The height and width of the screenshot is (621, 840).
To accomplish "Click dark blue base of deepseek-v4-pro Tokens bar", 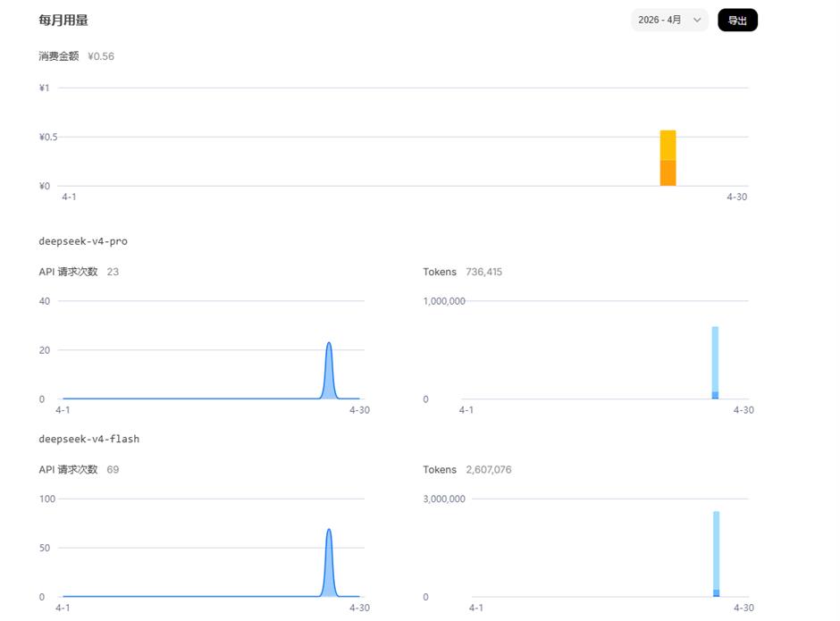I will [x=715, y=395].
